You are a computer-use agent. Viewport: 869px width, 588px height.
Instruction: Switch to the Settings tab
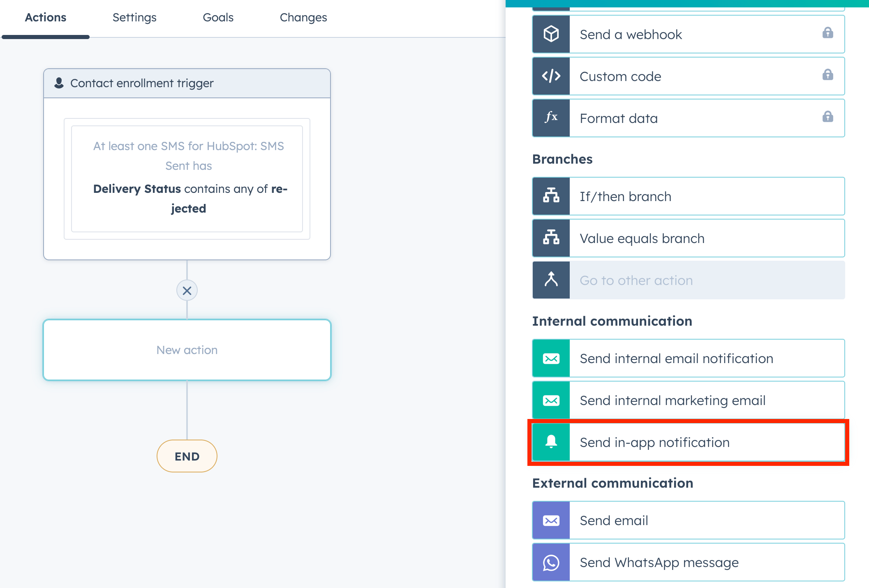134,17
